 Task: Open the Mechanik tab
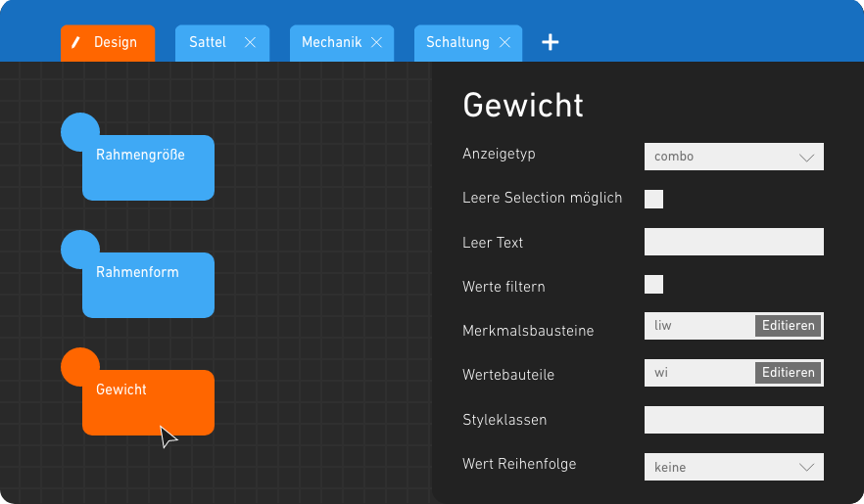coord(331,43)
